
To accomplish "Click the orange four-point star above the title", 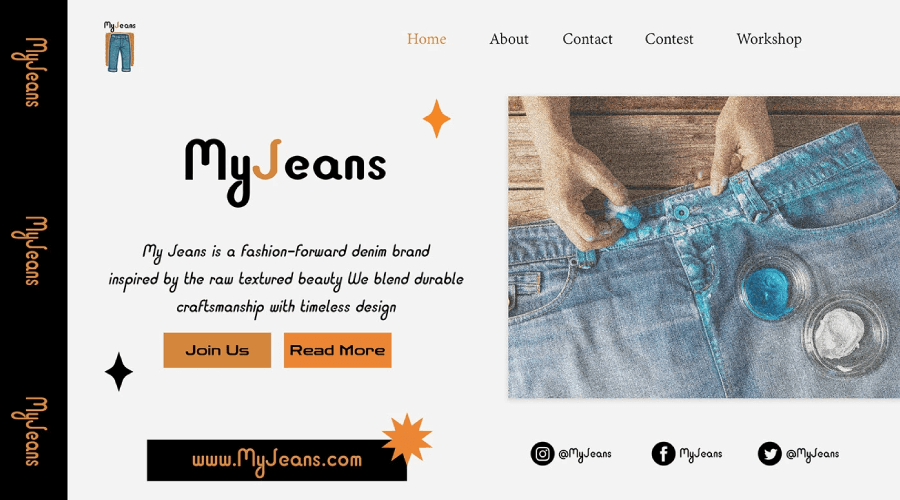I will [437, 119].
